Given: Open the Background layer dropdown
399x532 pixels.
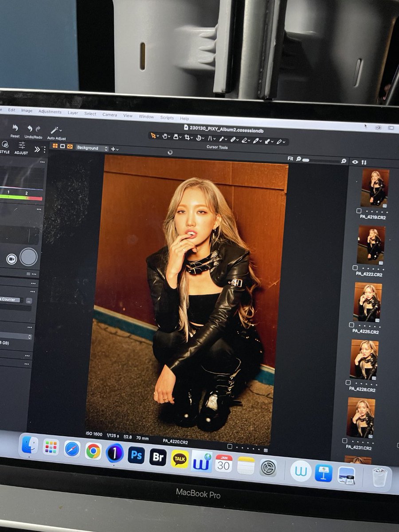Looking at the screenshot, I should (x=92, y=148).
